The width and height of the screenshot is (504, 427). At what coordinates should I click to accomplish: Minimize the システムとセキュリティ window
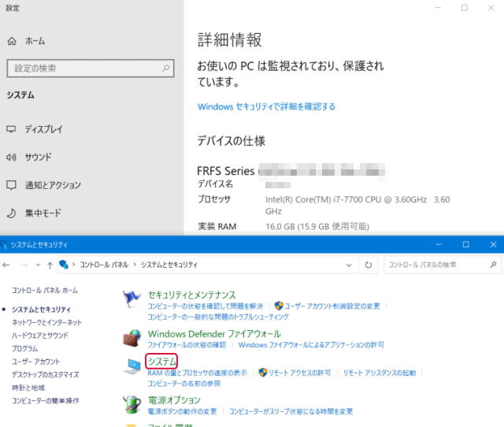(x=439, y=245)
